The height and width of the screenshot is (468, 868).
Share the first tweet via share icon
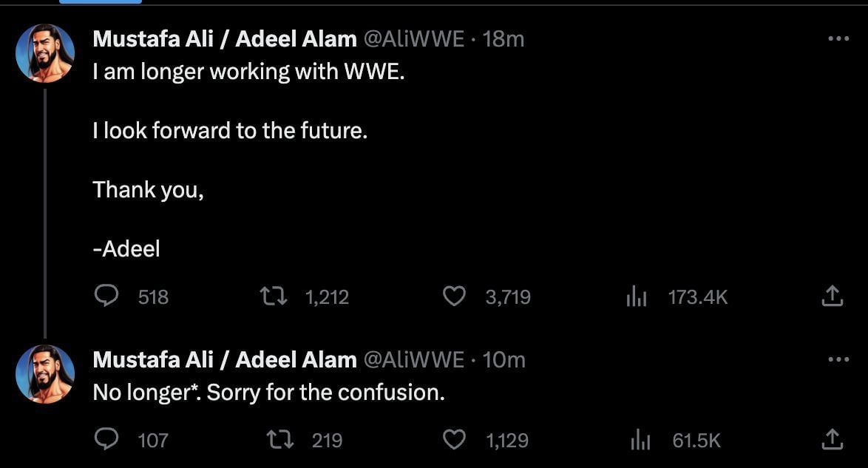click(x=832, y=296)
